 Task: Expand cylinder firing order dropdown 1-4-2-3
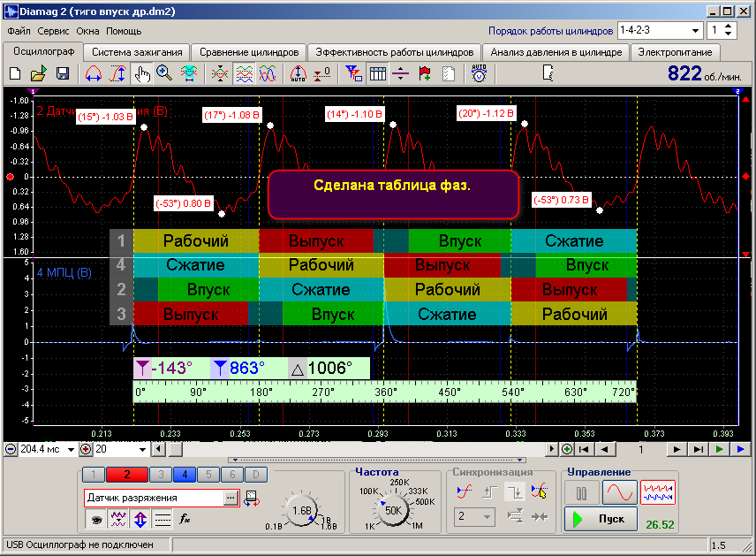click(695, 30)
